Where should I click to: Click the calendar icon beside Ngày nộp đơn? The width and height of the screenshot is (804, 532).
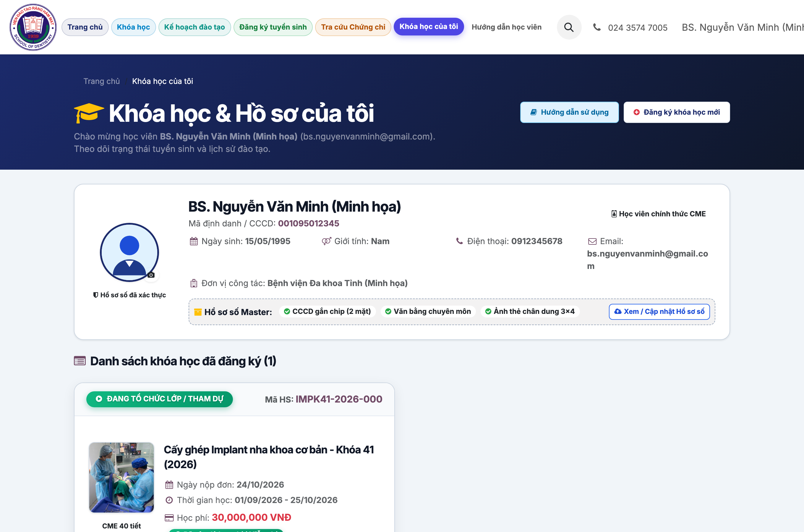(x=169, y=485)
